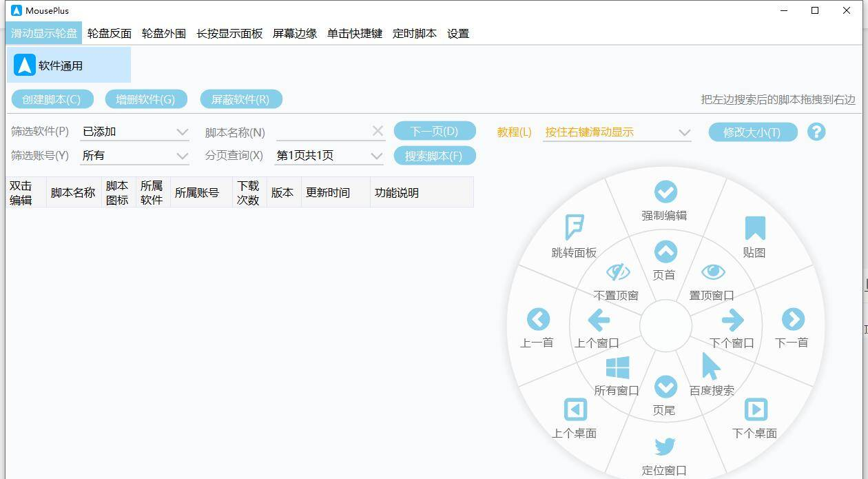This screenshot has width=868, height=479.
Task: Click the blue help question mark icon
Action: [816, 132]
